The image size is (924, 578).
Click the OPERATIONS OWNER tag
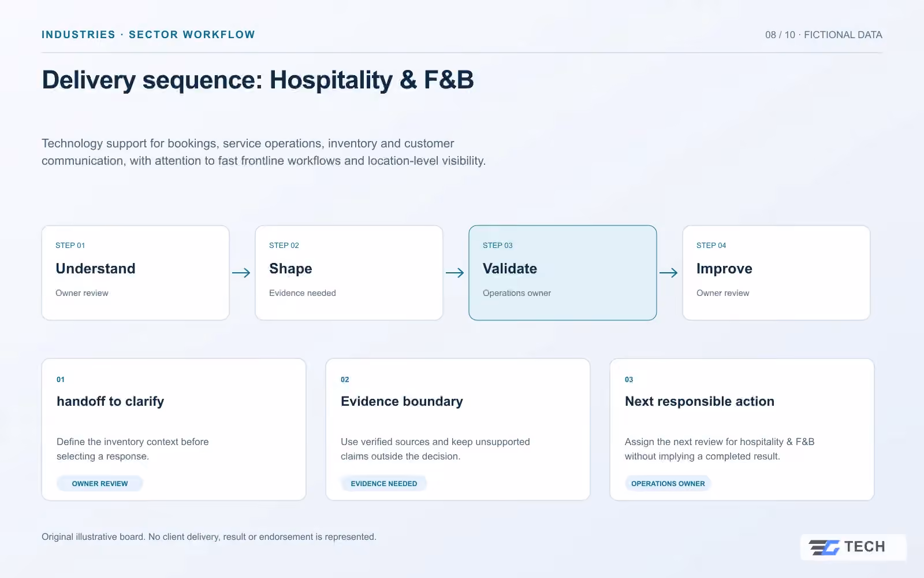(x=668, y=484)
